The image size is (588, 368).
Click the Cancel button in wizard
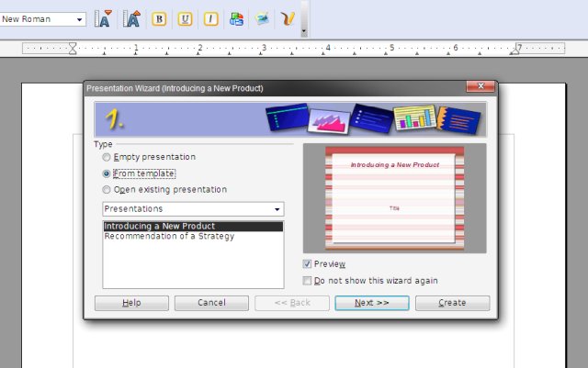(211, 303)
